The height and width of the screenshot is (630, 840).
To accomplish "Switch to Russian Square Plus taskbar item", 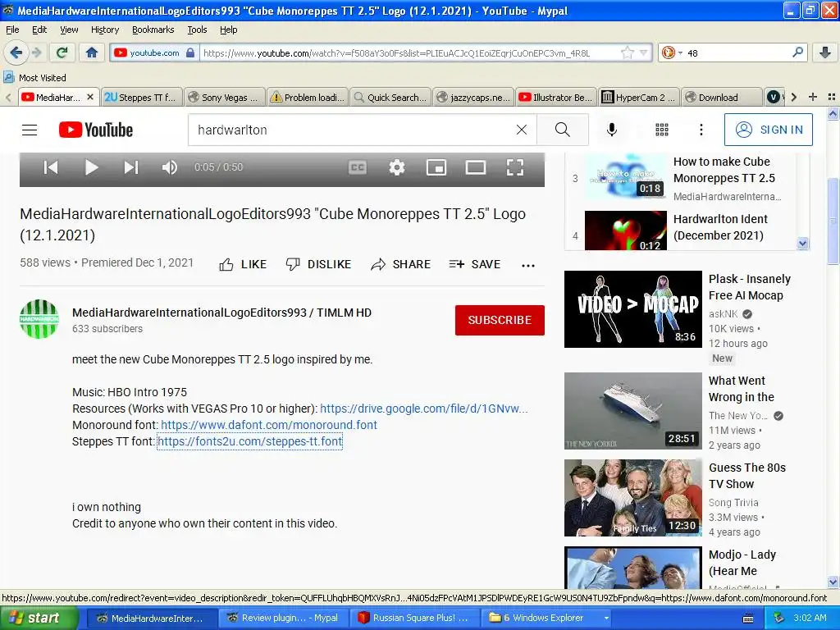I will click(x=416, y=618).
